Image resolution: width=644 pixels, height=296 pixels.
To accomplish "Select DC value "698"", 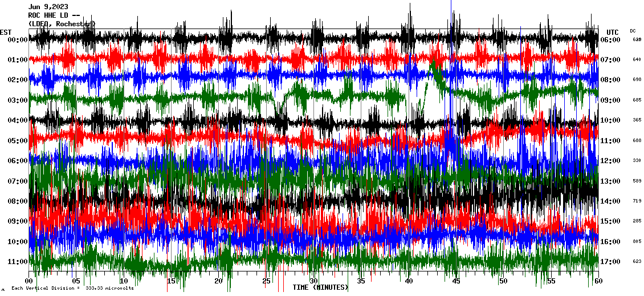I will coord(637,79).
